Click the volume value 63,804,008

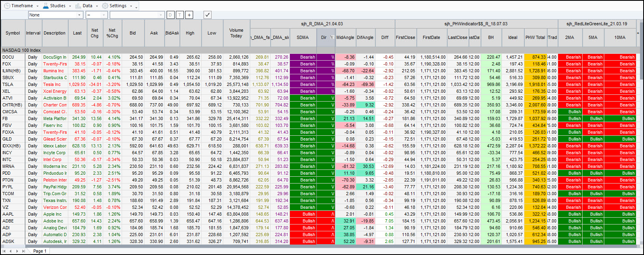click(x=236, y=214)
